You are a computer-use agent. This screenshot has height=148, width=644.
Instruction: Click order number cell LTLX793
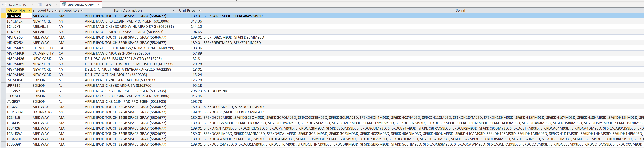tap(19, 96)
